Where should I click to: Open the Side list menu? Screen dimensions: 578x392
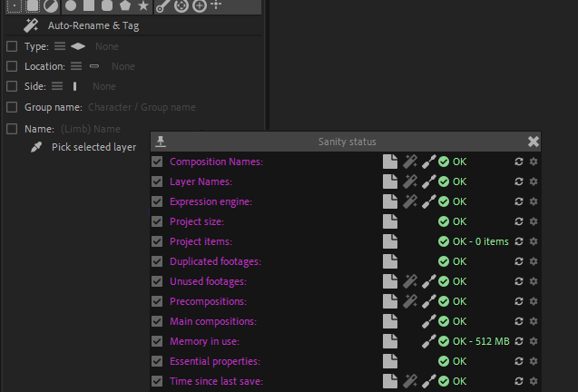pyautogui.click(x=56, y=86)
